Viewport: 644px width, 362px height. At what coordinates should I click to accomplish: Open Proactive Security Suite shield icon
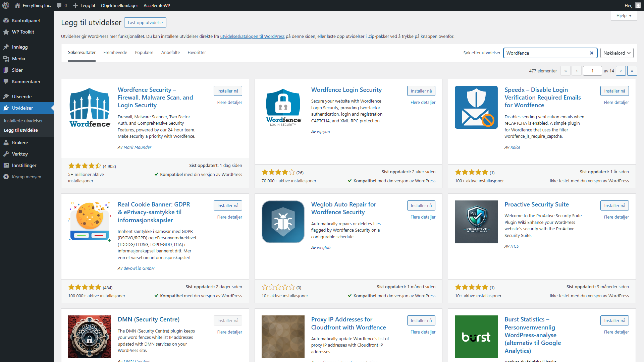click(x=476, y=222)
